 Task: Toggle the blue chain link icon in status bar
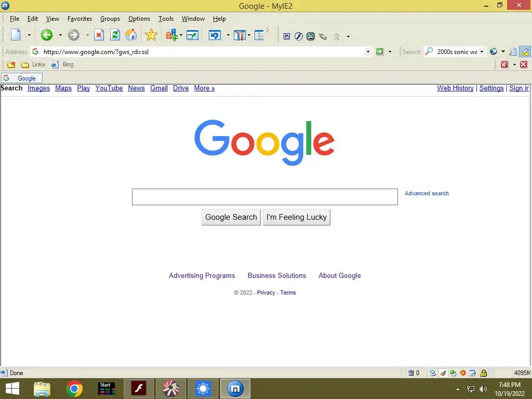433,373
